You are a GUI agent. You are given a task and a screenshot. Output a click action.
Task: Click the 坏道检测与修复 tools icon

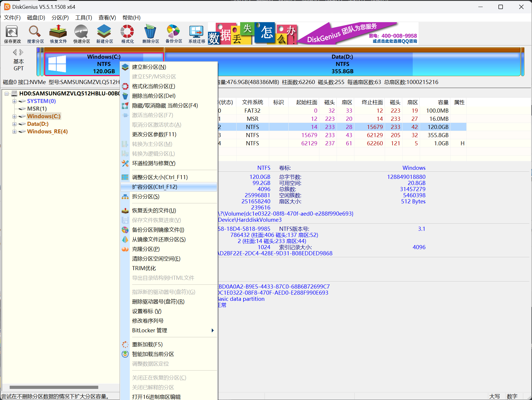(125, 163)
